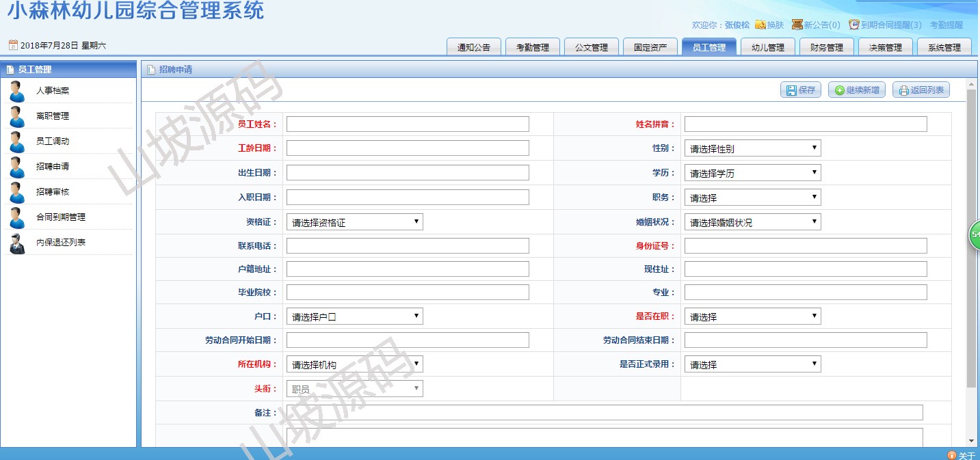This screenshot has height=460, width=980.
Task: Click the 考勤提醒 link
Action: point(946,25)
